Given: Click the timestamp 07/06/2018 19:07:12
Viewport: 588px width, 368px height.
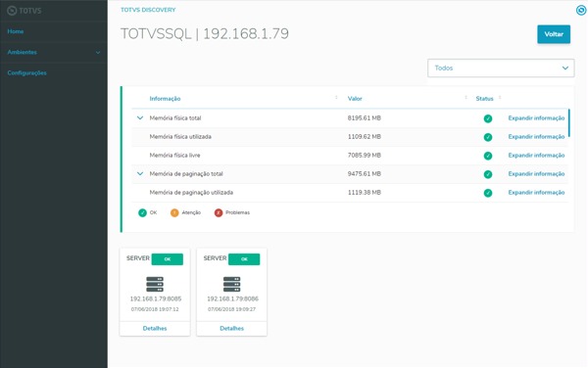Looking at the screenshot, I should tap(155, 309).
